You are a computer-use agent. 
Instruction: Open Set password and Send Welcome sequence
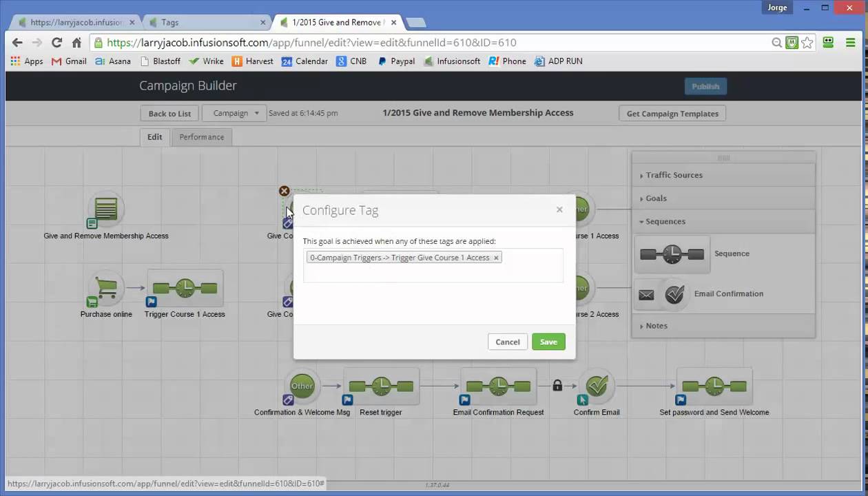(x=714, y=386)
